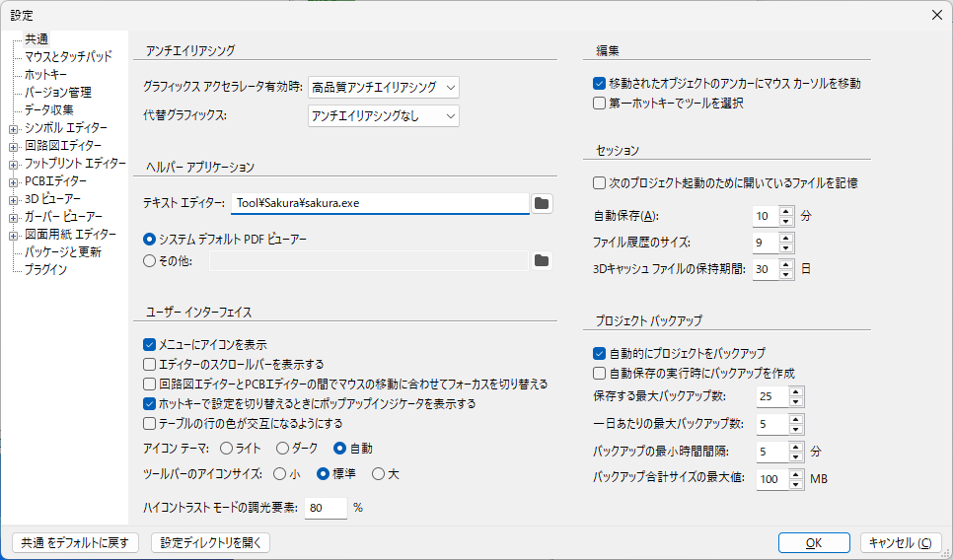Click 共通 をデフォルトに戻す button
Screen dimensions: 953x560
coord(75,543)
